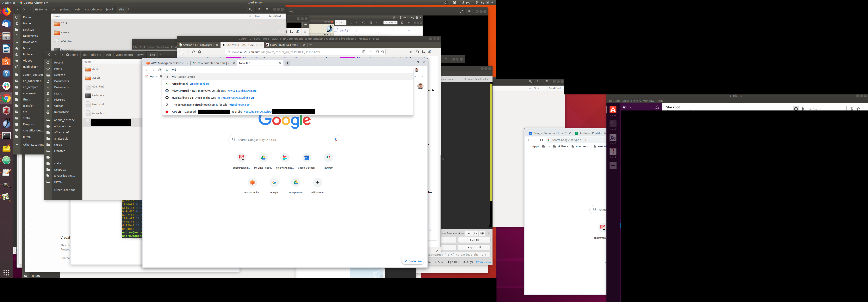Click the voice search microphone icon

click(336, 140)
